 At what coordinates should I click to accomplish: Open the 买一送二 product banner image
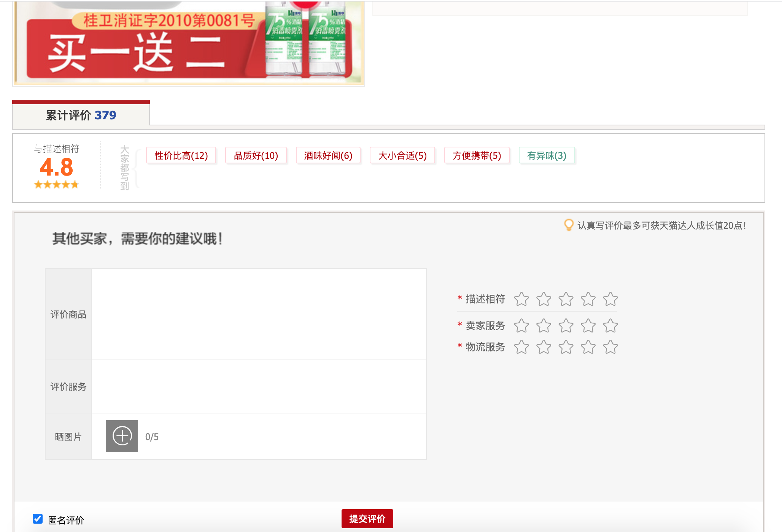(x=189, y=44)
